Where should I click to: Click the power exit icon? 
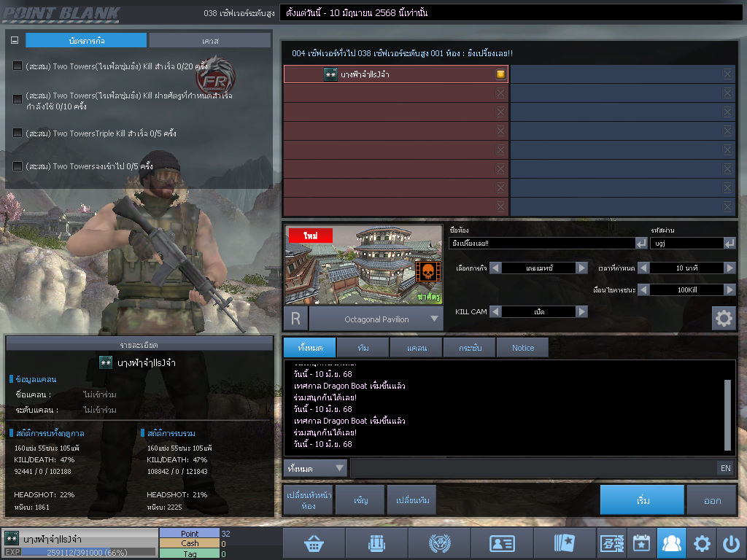coord(731,542)
